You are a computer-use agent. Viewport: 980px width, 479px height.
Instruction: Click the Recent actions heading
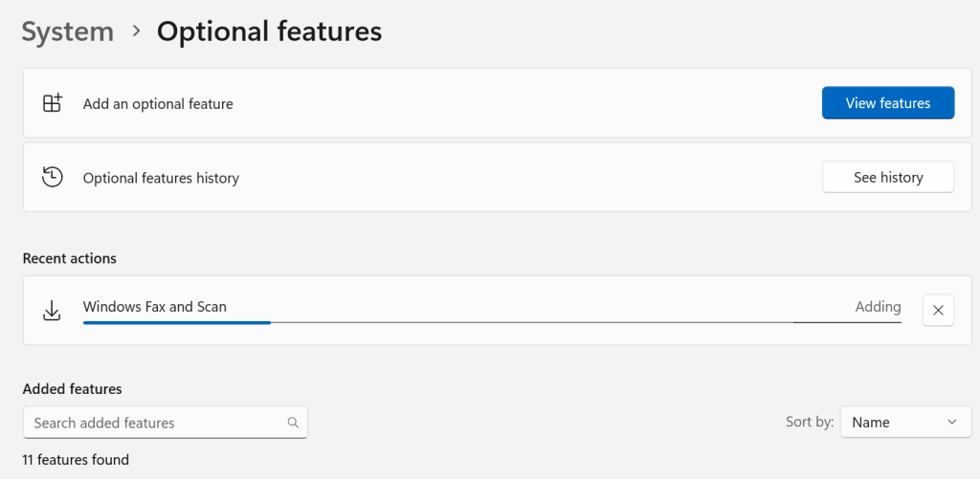pyautogui.click(x=70, y=258)
